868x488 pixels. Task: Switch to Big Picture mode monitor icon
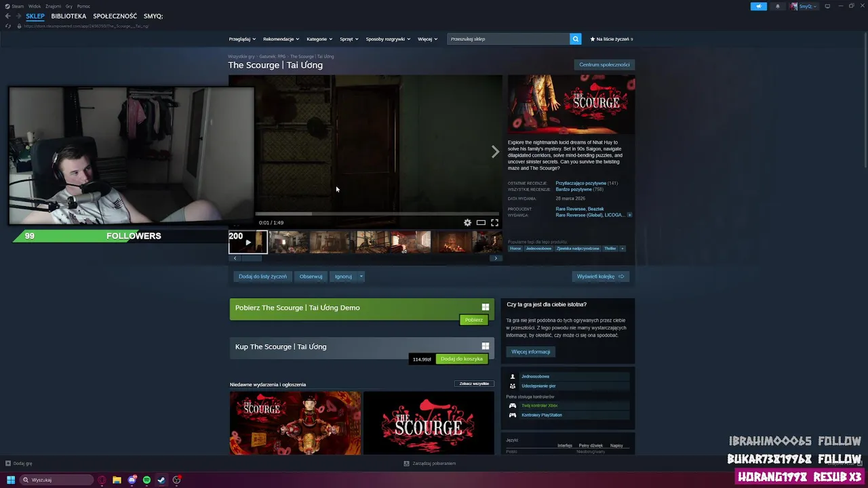tap(827, 6)
